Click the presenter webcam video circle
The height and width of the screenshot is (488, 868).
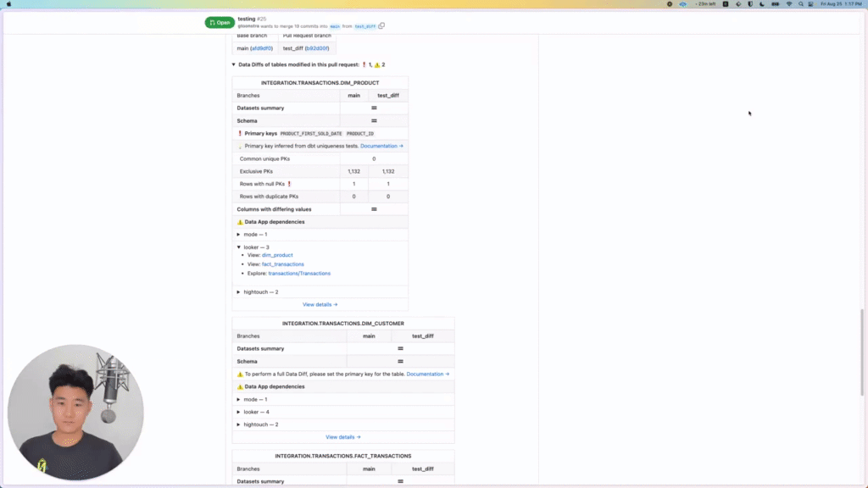pyautogui.click(x=75, y=413)
